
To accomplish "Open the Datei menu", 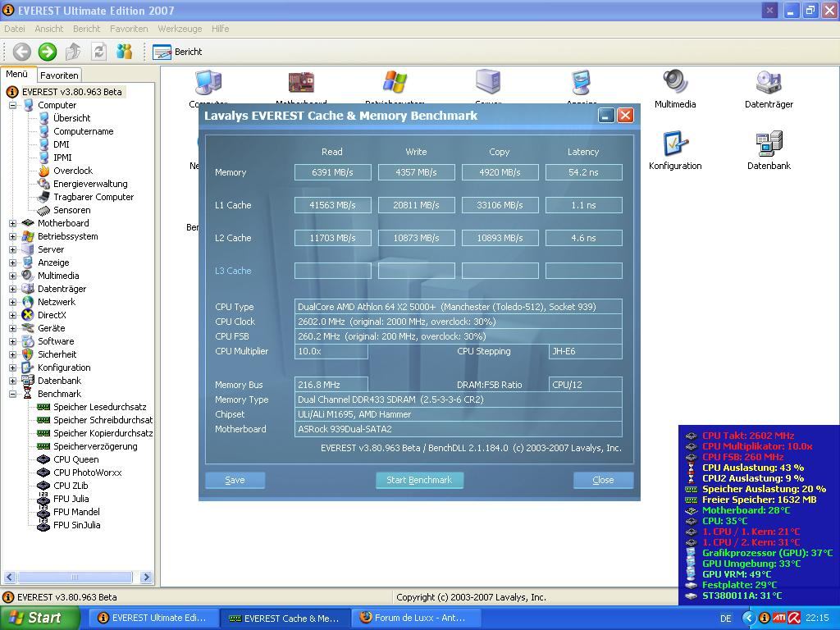I will pos(15,29).
